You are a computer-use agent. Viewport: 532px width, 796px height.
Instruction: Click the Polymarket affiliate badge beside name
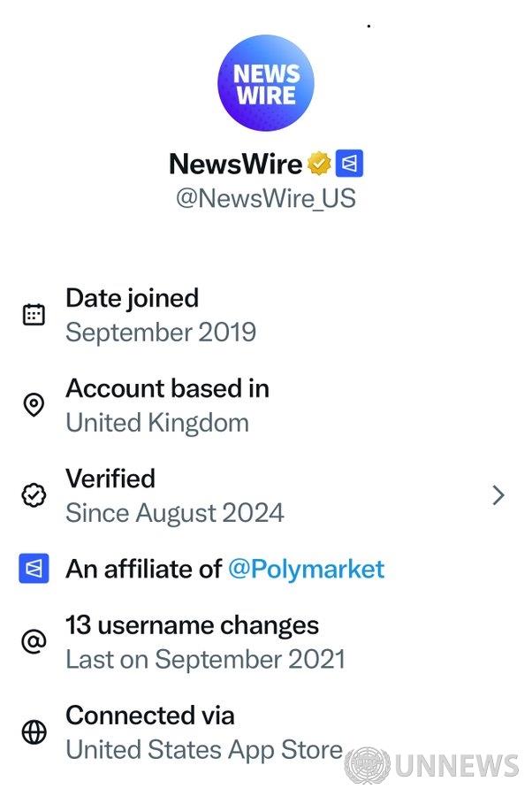pos(349,164)
